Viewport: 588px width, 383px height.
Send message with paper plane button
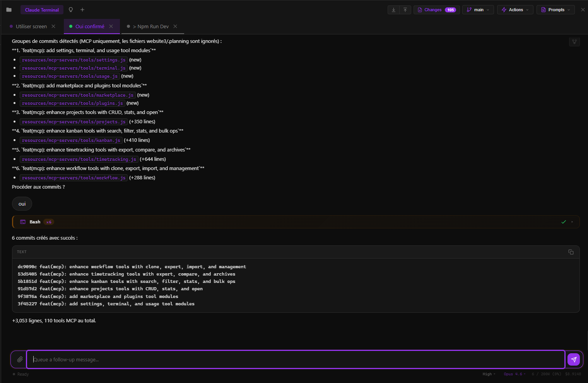(573, 359)
